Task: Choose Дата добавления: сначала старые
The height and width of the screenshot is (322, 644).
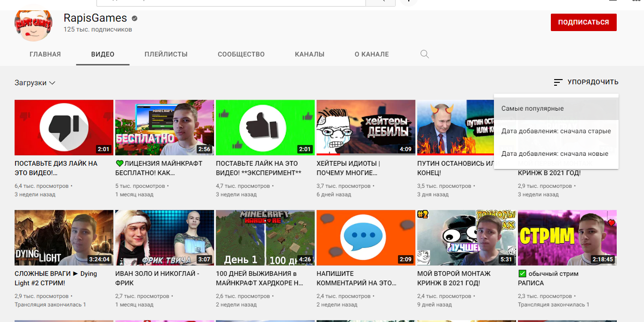Action: coord(556,131)
